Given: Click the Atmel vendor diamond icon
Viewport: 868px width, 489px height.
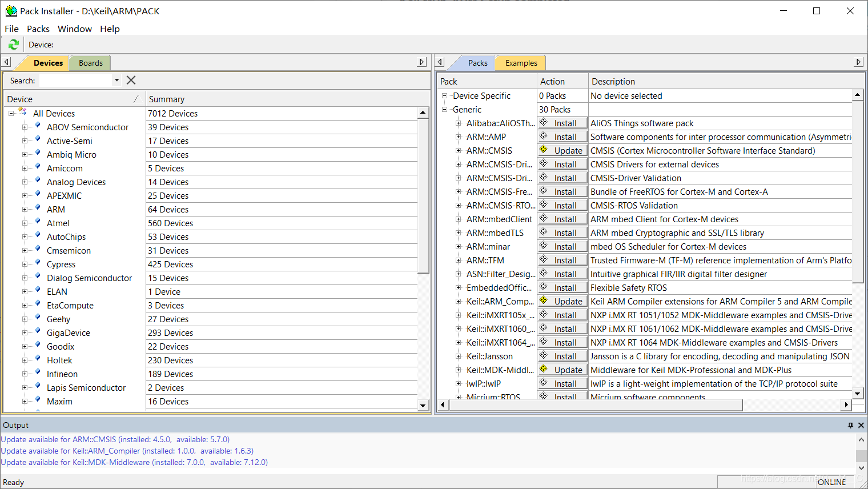Looking at the screenshot, I should click(x=38, y=222).
